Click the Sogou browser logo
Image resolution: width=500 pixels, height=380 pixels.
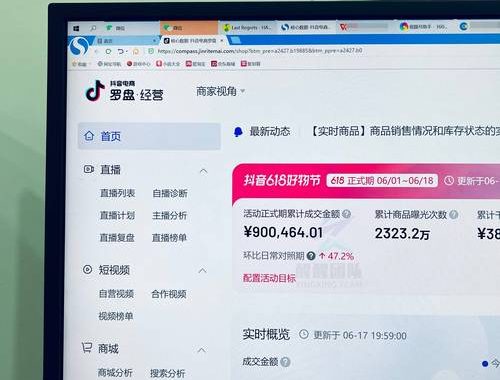(79, 46)
